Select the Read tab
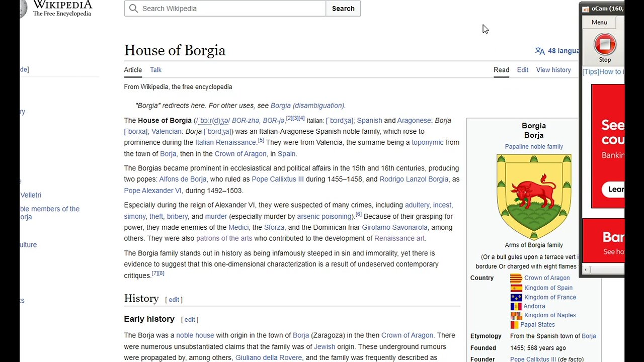The height and width of the screenshot is (362, 644). 501,70
